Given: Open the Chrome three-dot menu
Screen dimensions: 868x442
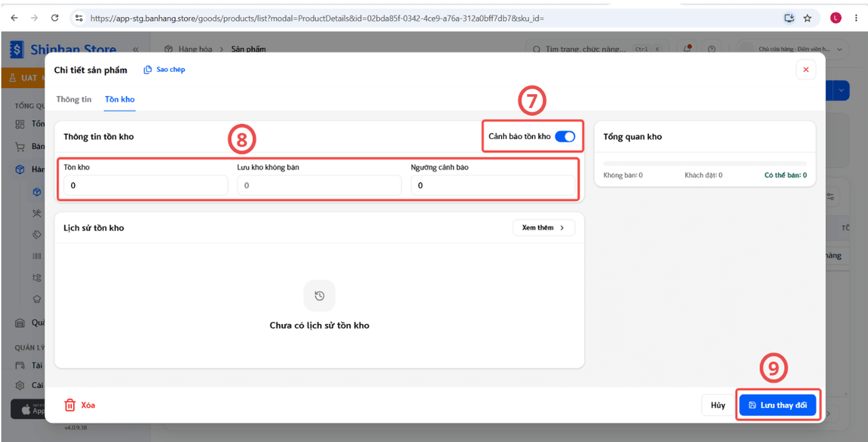Looking at the screenshot, I should 856,18.
